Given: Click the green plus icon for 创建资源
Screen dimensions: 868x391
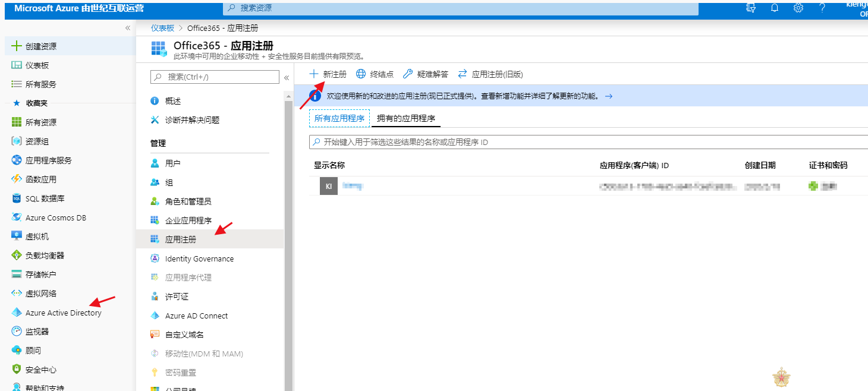Looking at the screenshot, I should tap(17, 46).
